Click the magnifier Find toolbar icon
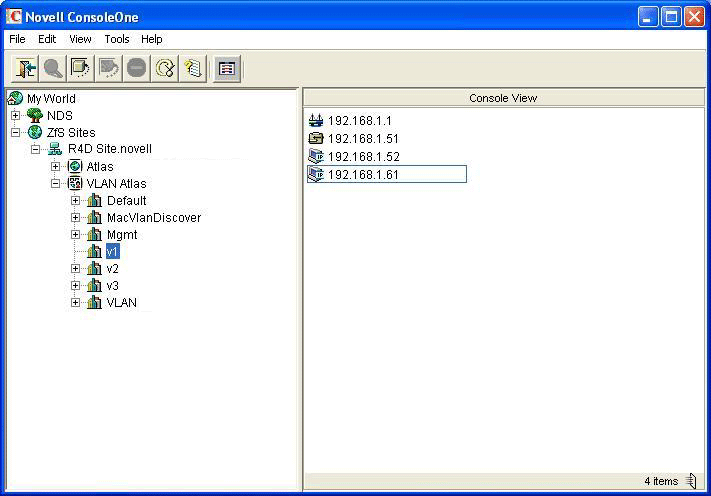 pyautogui.click(x=53, y=68)
